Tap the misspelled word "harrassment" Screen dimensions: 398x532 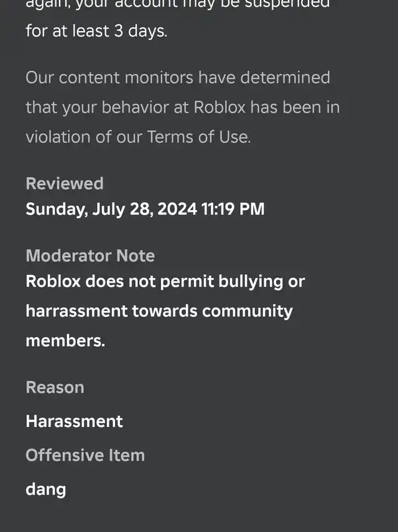(76, 310)
